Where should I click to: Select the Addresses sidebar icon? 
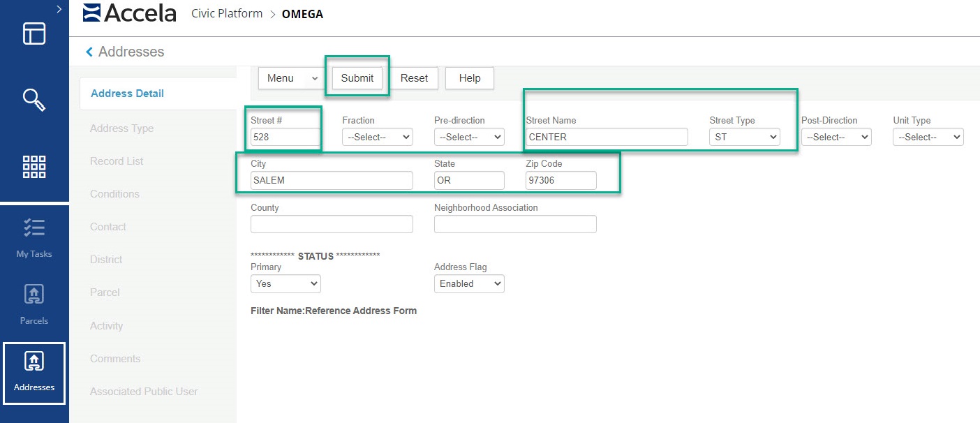pyautogui.click(x=34, y=372)
